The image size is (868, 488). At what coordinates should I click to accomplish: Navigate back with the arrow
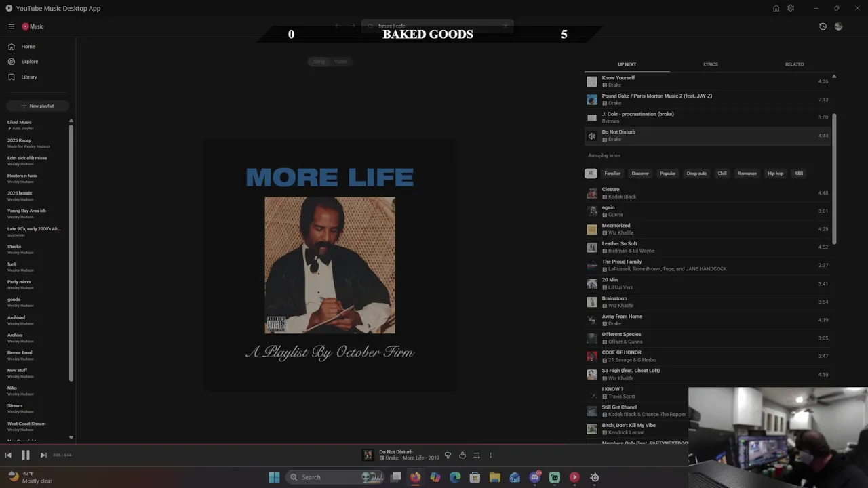338,26
